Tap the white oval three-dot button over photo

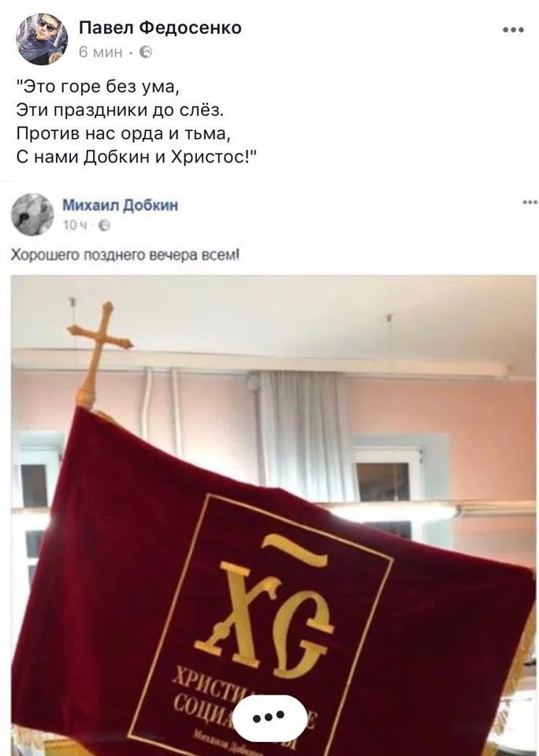click(269, 718)
